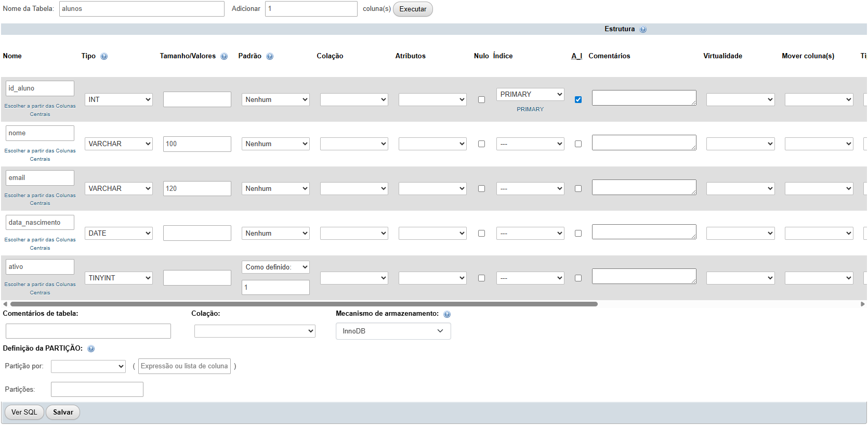This screenshot has width=868, height=425.
Task: Open Índice dropdown showing PRIMARY
Action: click(x=530, y=94)
